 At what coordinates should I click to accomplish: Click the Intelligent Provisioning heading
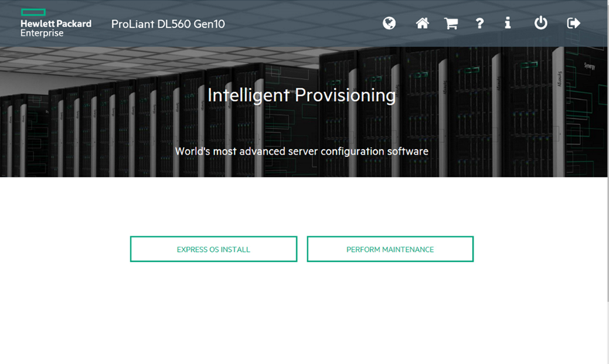click(x=301, y=96)
